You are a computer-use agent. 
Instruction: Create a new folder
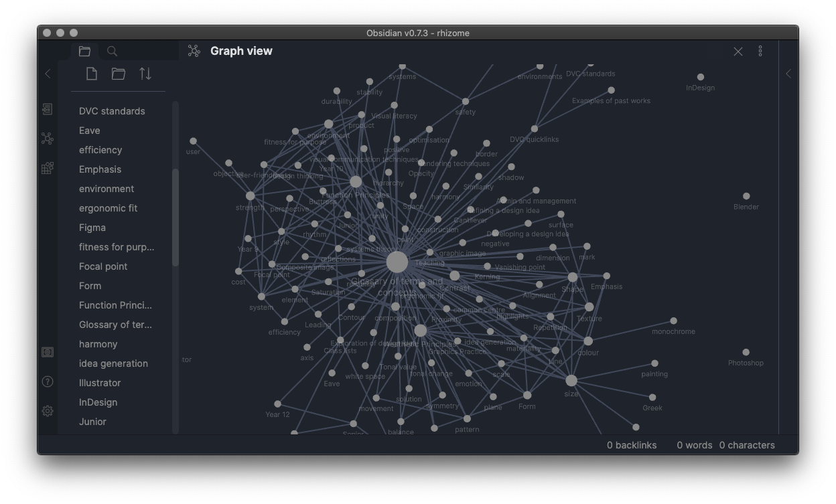119,74
